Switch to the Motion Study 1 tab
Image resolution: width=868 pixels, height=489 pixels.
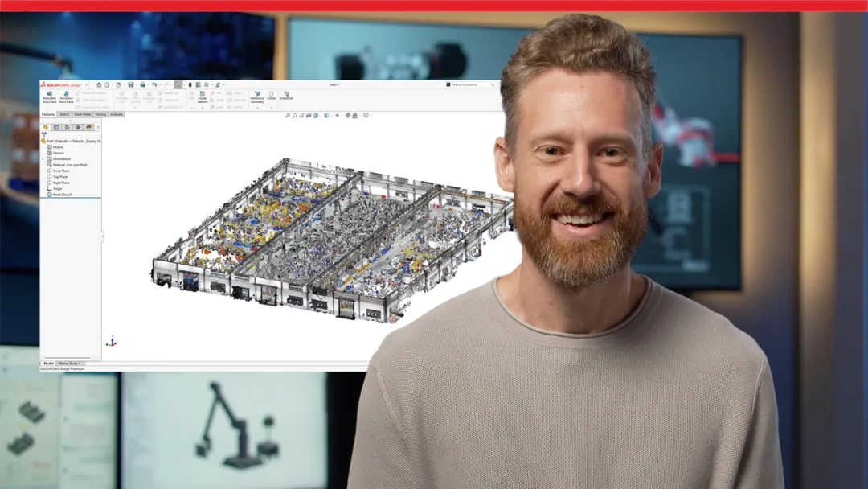coord(70,364)
